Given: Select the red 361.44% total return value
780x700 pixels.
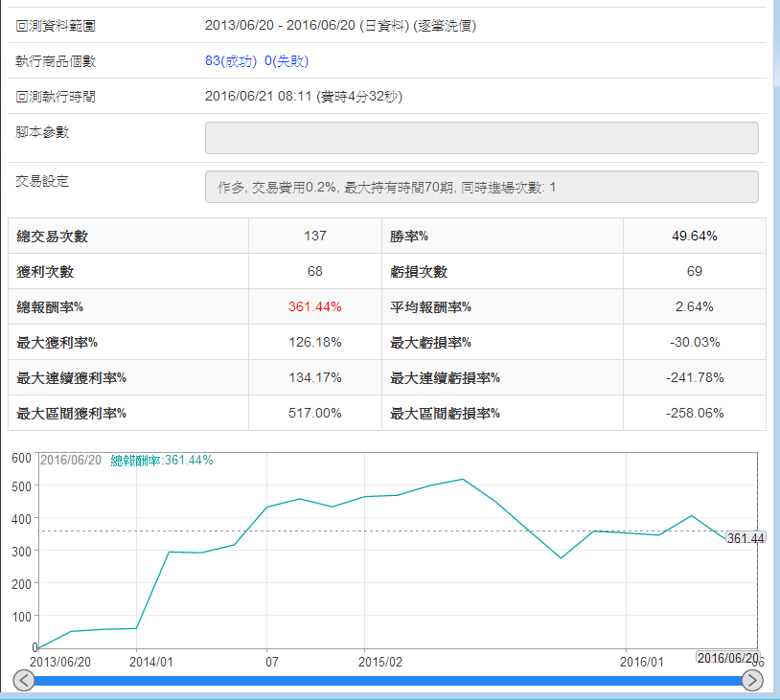Looking at the screenshot, I should (x=314, y=306).
